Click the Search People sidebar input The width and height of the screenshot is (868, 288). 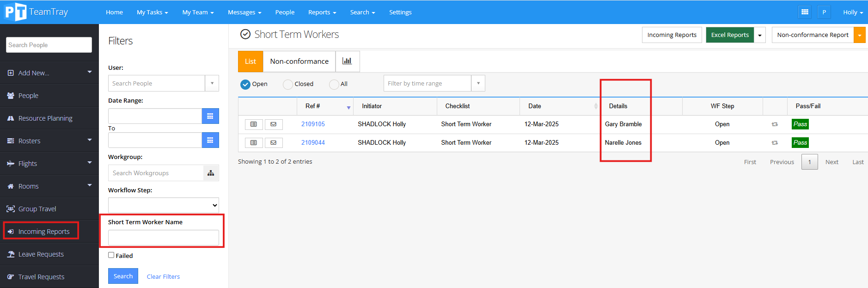[x=49, y=45]
